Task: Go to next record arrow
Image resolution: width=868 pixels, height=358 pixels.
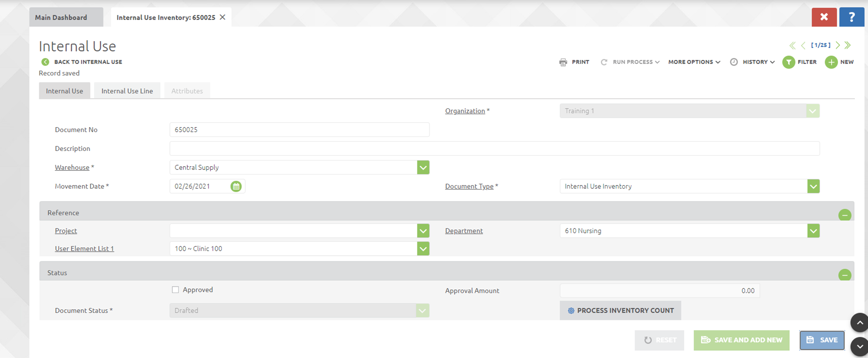Action: (838, 45)
